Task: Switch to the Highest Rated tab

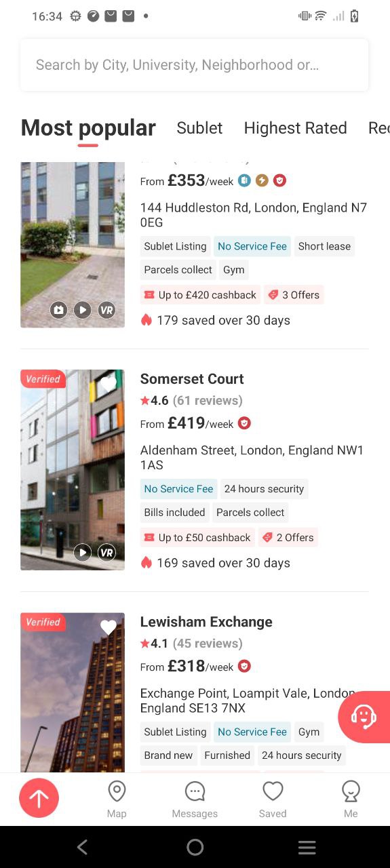Action: tap(295, 128)
